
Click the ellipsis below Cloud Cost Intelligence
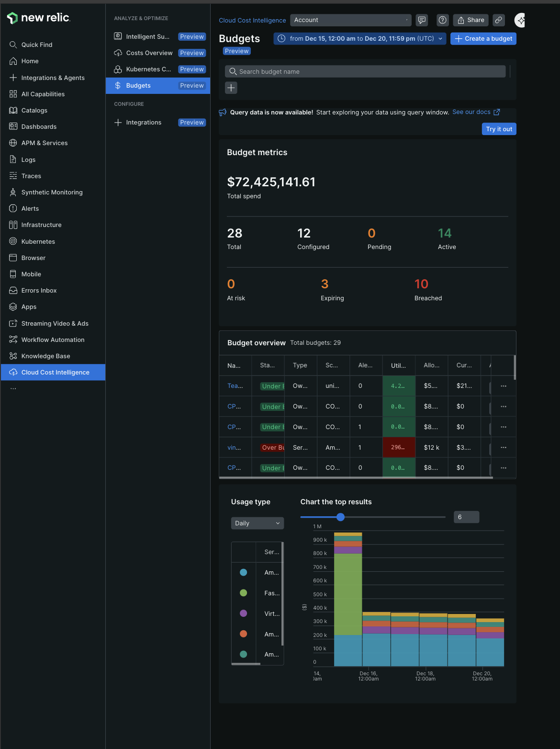13,388
